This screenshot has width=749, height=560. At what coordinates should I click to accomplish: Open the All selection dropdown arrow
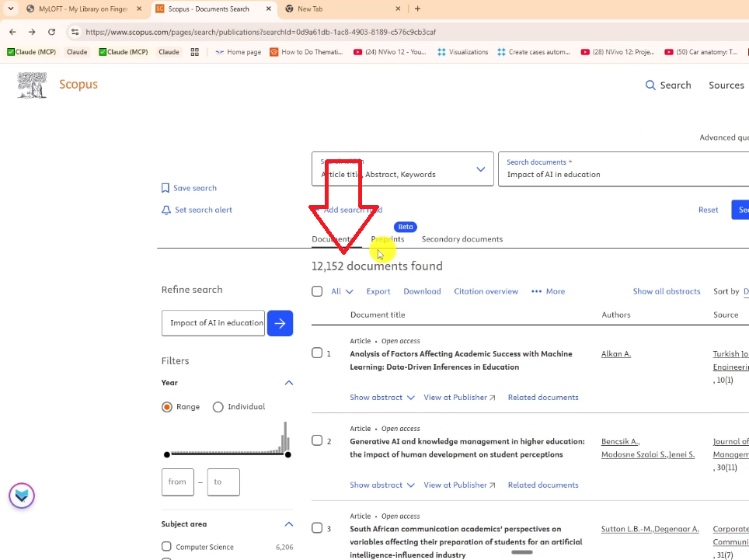(349, 292)
